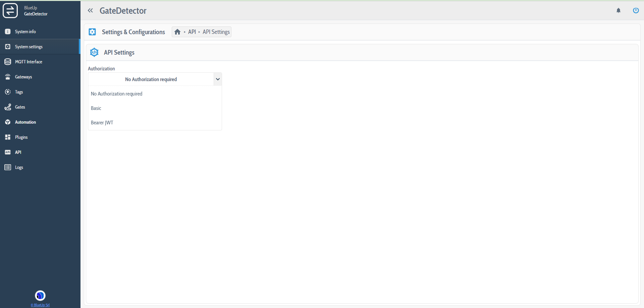This screenshot has height=308, width=644.
Task: Click the BlueUp GateDetector logo
Action: pos(10,10)
